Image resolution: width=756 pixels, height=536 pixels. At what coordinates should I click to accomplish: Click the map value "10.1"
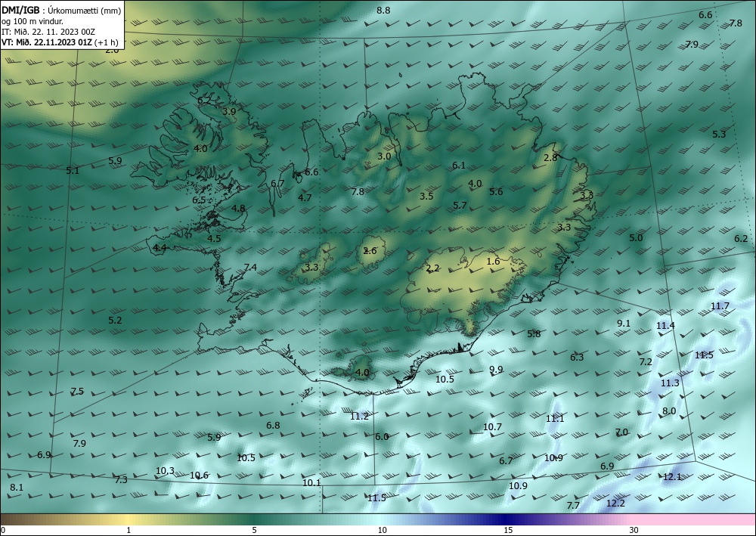point(311,482)
